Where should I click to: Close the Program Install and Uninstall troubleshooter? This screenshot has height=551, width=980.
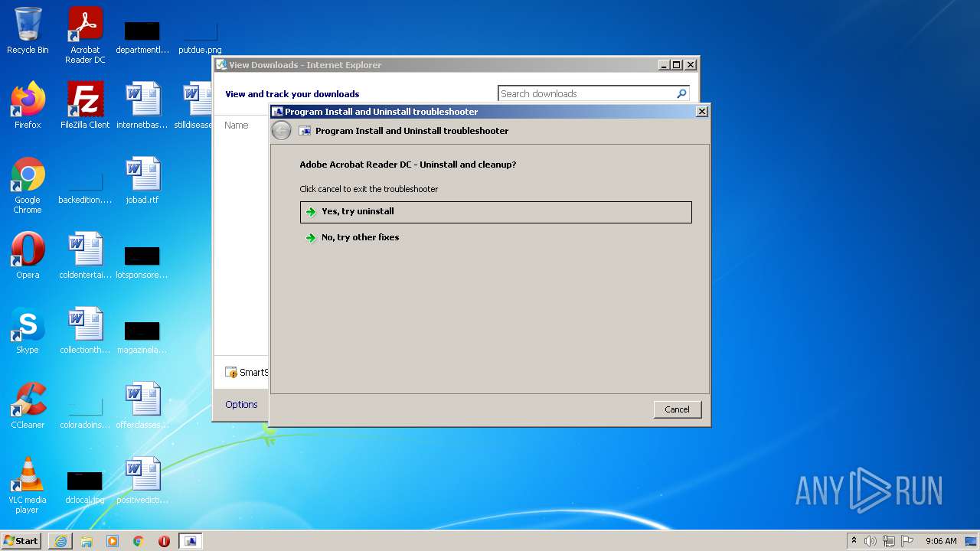701,112
